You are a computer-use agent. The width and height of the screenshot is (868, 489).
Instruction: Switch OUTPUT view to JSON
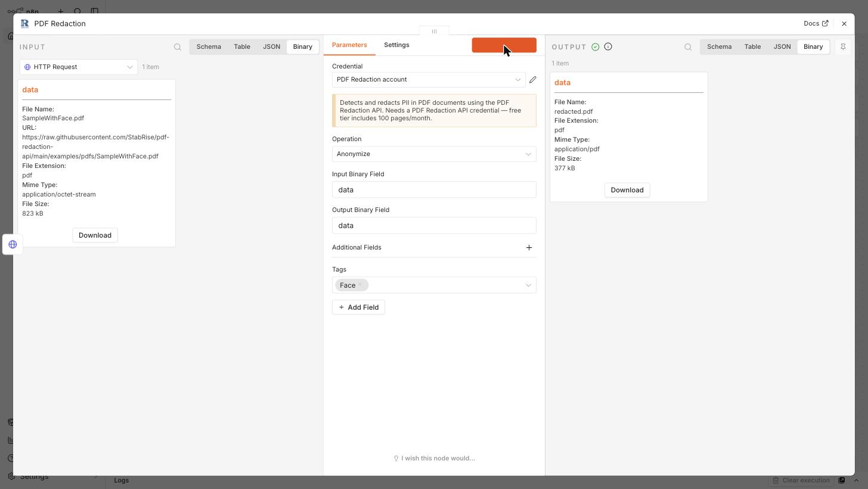(x=782, y=46)
